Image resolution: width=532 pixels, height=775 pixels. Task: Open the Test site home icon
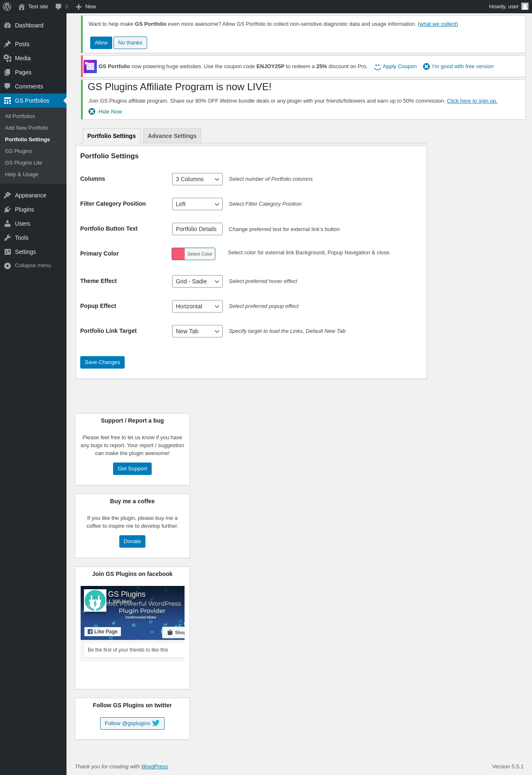(x=22, y=7)
